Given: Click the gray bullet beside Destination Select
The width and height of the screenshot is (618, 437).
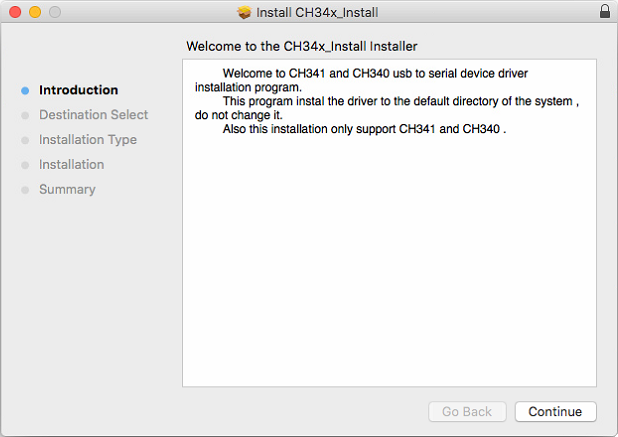Looking at the screenshot, I should [25, 115].
